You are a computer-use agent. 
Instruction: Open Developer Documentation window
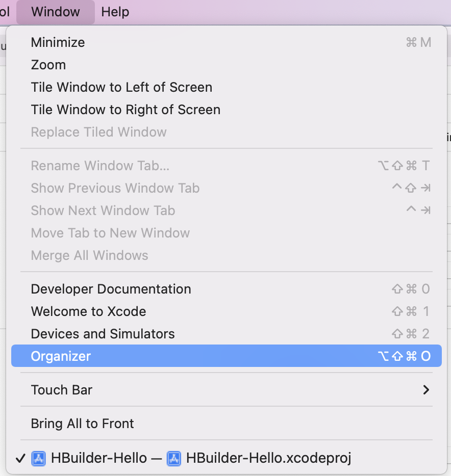(227, 289)
